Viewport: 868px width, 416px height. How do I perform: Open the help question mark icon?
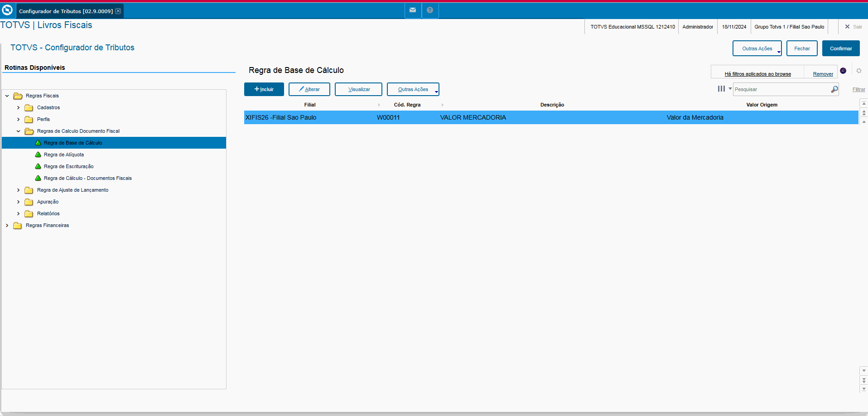coord(430,10)
